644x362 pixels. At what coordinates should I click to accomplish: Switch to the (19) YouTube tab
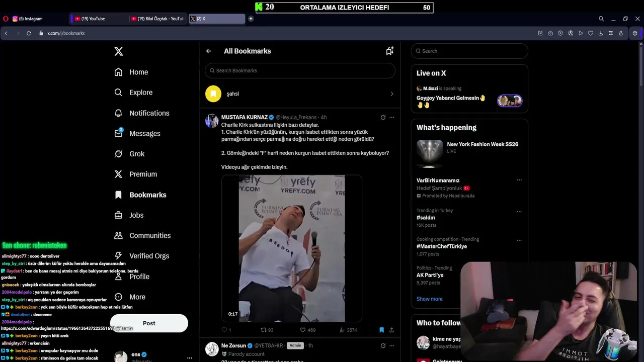[x=98, y=19]
